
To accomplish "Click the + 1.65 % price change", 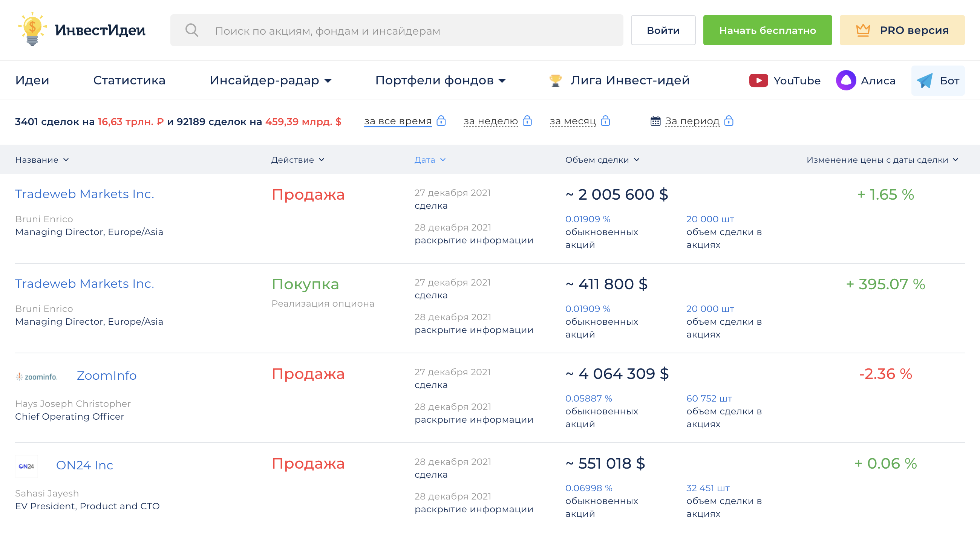I will [x=885, y=195].
